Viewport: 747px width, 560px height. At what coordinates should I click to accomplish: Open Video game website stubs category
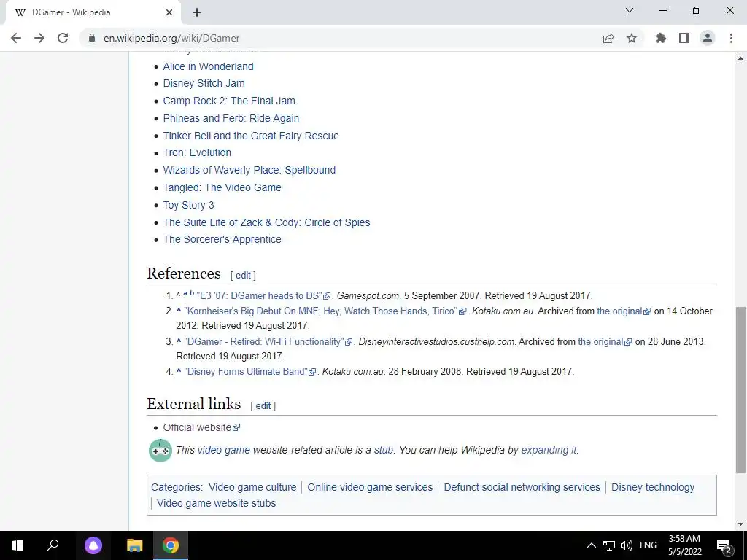click(x=216, y=503)
